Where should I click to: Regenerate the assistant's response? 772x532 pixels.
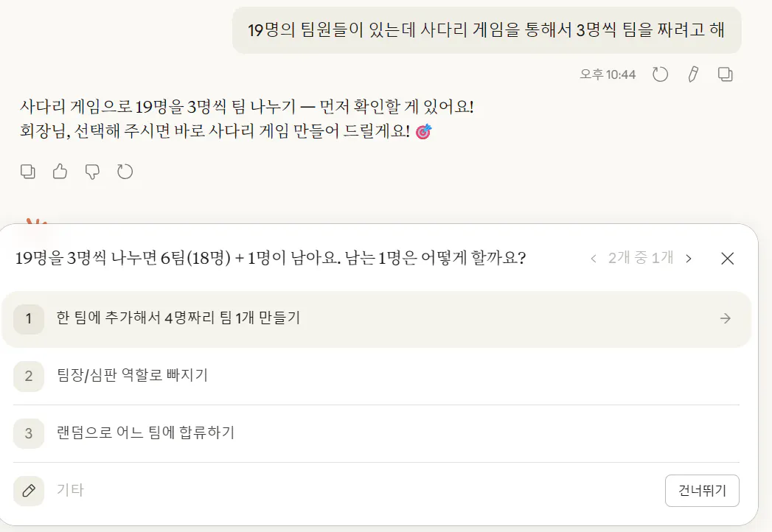tap(125, 171)
